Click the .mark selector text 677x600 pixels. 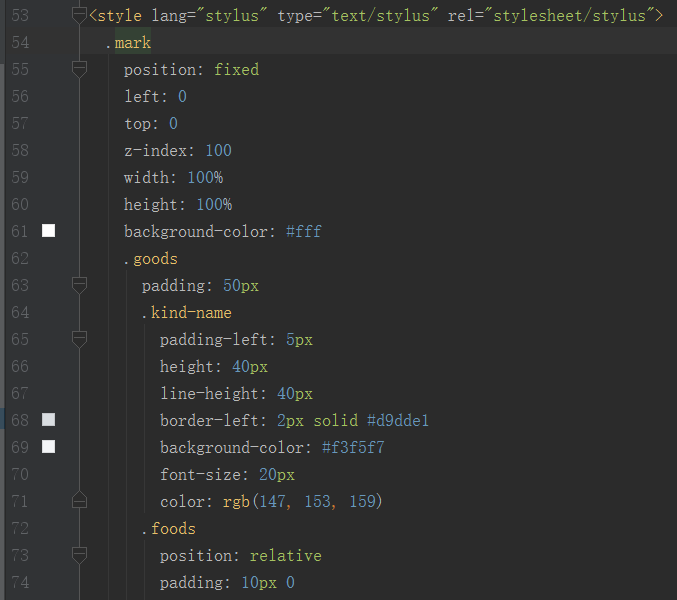pos(128,43)
